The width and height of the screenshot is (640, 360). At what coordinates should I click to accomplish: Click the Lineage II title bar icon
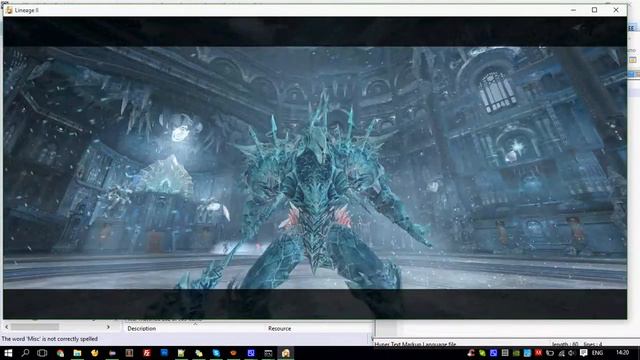[x=9, y=10]
